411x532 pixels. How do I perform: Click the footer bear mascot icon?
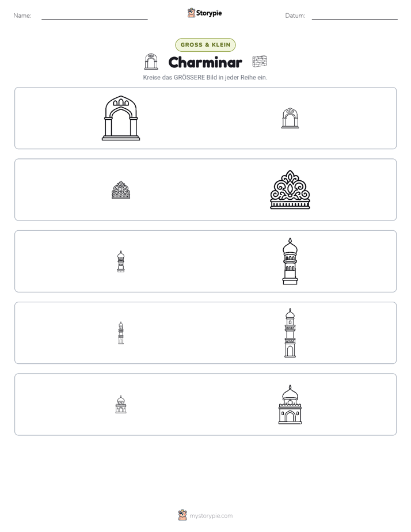(x=182, y=515)
